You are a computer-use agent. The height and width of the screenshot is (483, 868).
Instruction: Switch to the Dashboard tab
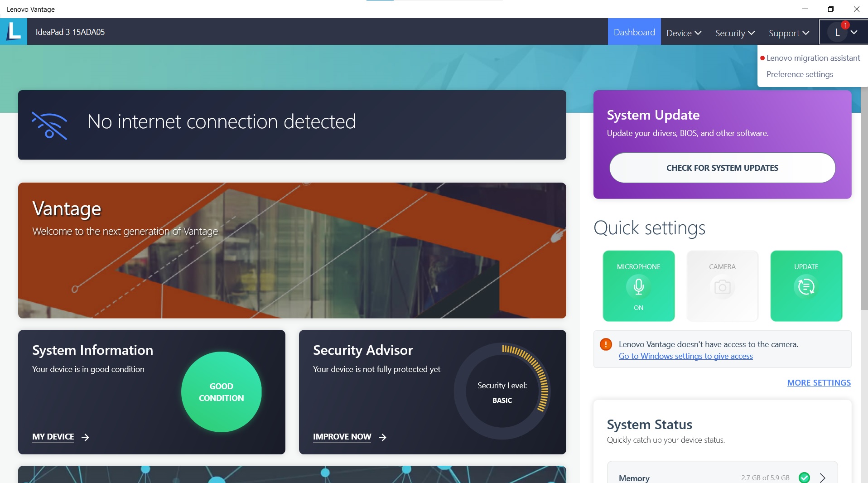point(634,32)
